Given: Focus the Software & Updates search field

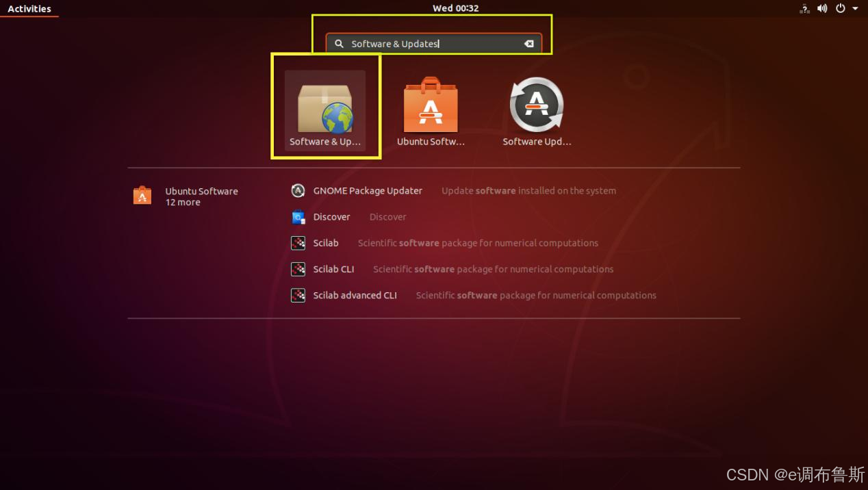Looking at the screenshot, I should (434, 44).
